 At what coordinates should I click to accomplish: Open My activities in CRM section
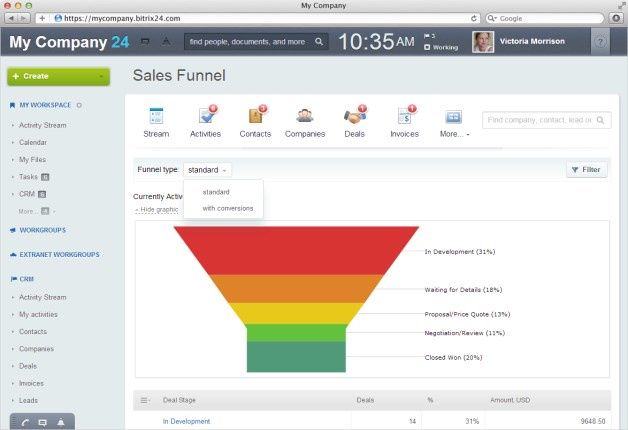click(38, 315)
